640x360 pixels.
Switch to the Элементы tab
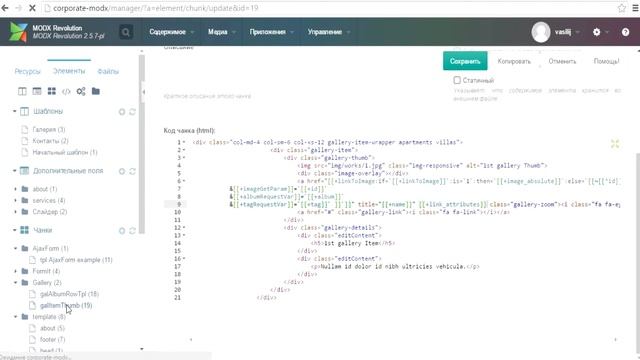tap(69, 71)
